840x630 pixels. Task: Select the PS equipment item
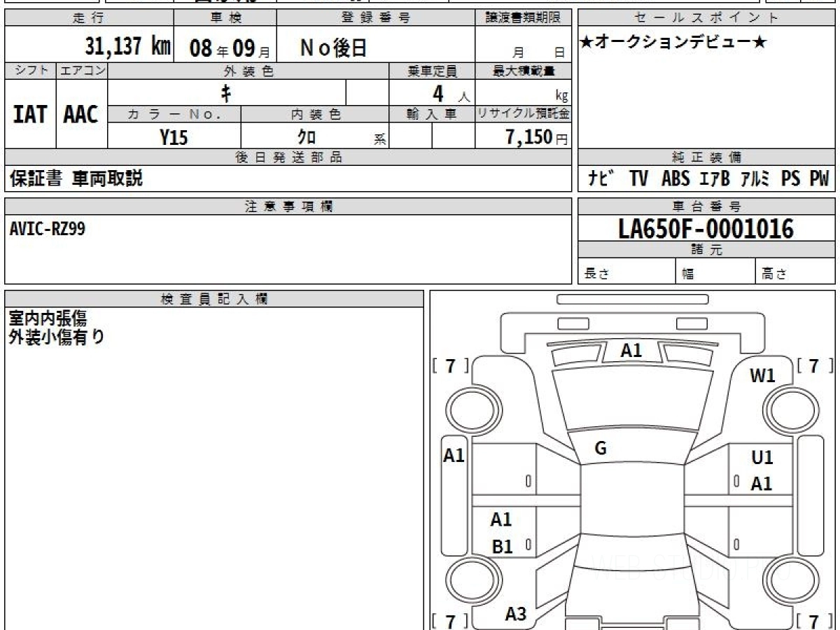[791, 179]
